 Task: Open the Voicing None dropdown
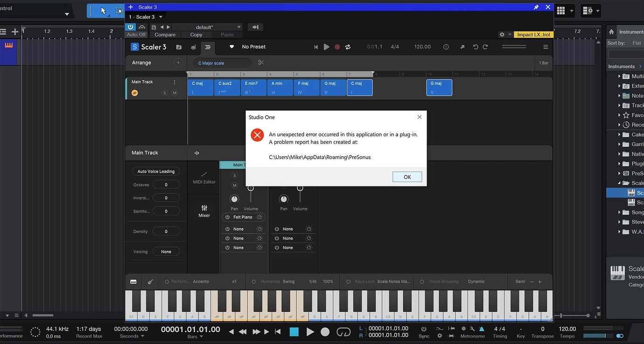(x=166, y=251)
